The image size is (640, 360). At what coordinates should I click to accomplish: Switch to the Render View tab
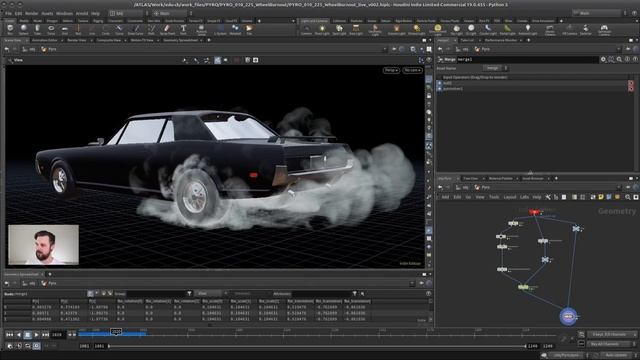[77, 40]
